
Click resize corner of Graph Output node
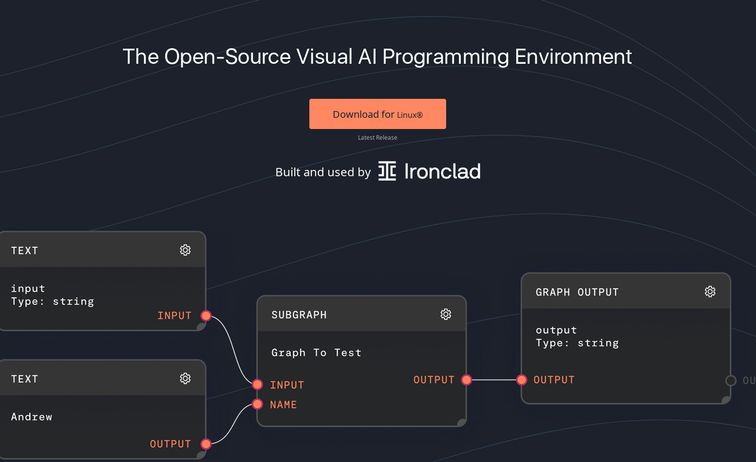[x=725, y=398]
